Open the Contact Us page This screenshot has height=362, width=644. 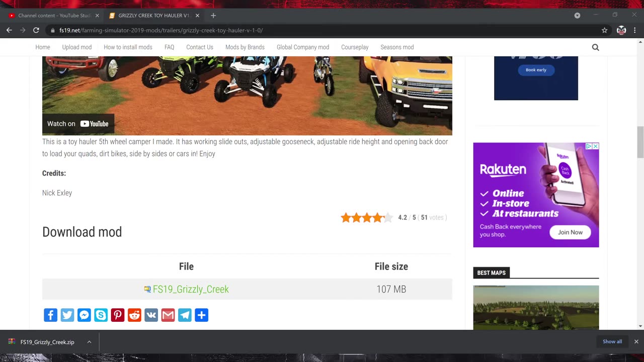click(x=200, y=47)
